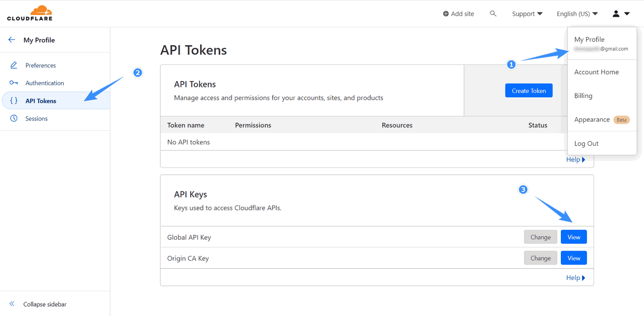Click the Add site link text
644x316 pixels.
(463, 14)
